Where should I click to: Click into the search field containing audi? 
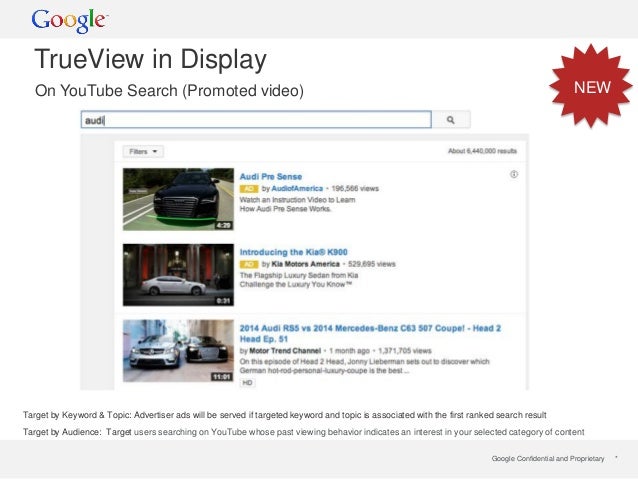(x=256, y=120)
